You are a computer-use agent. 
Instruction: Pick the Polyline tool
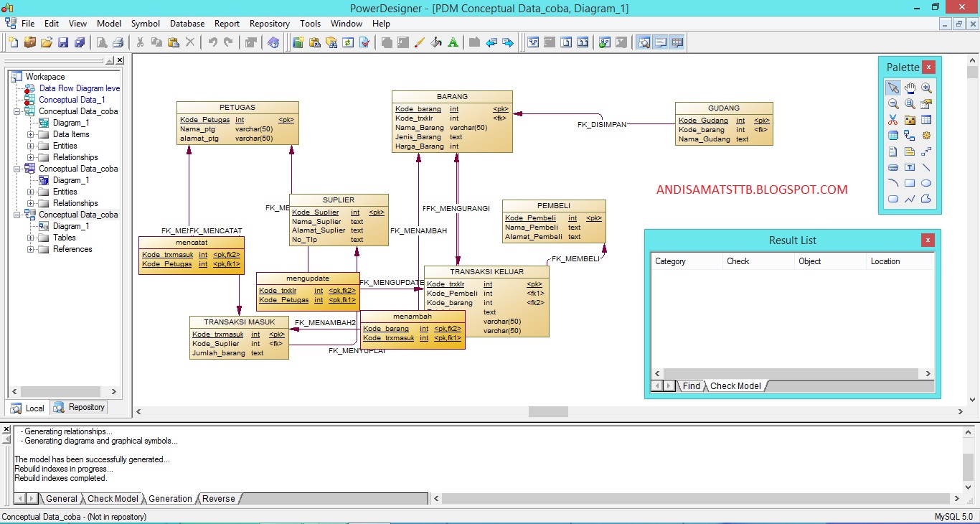pos(910,199)
